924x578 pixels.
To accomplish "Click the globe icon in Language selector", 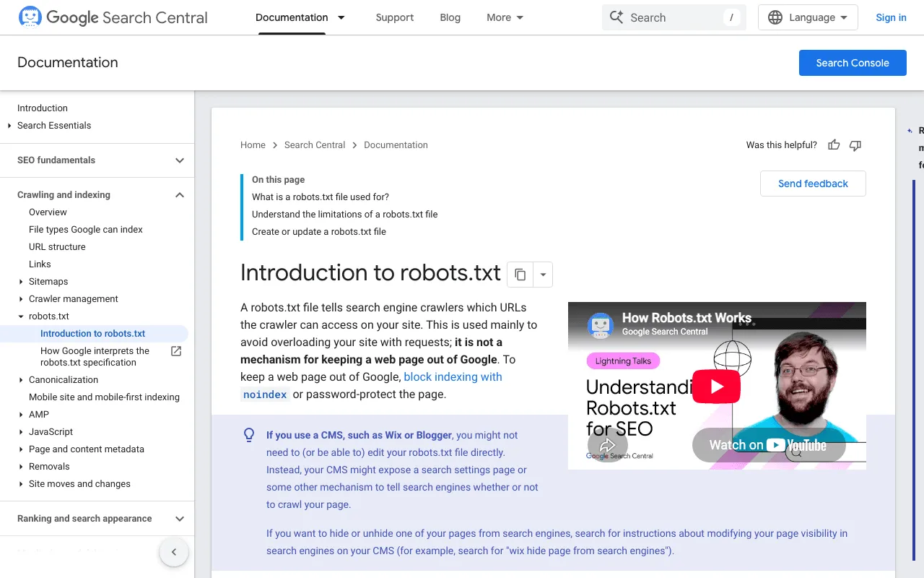I will [x=775, y=17].
